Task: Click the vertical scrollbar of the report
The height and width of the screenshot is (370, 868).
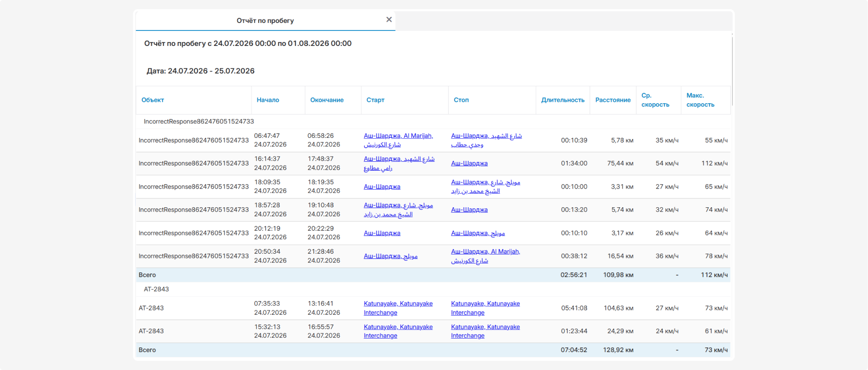Action: click(x=732, y=70)
